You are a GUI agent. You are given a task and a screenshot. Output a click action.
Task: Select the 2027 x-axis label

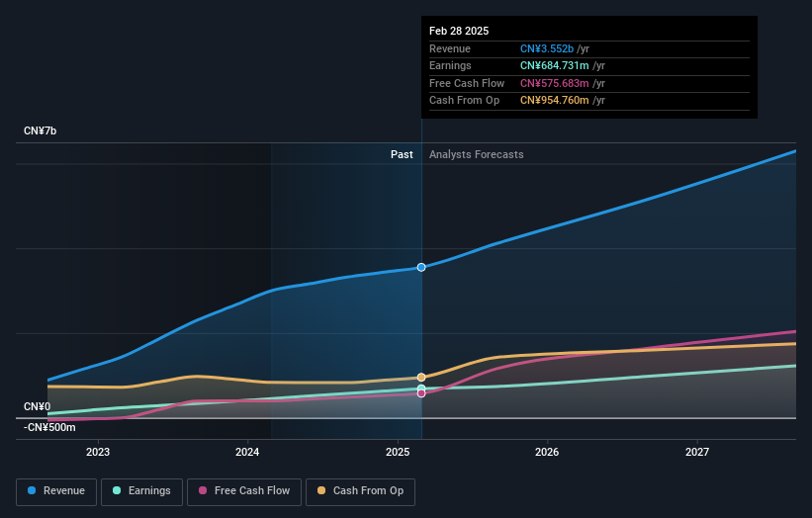(697, 452)
